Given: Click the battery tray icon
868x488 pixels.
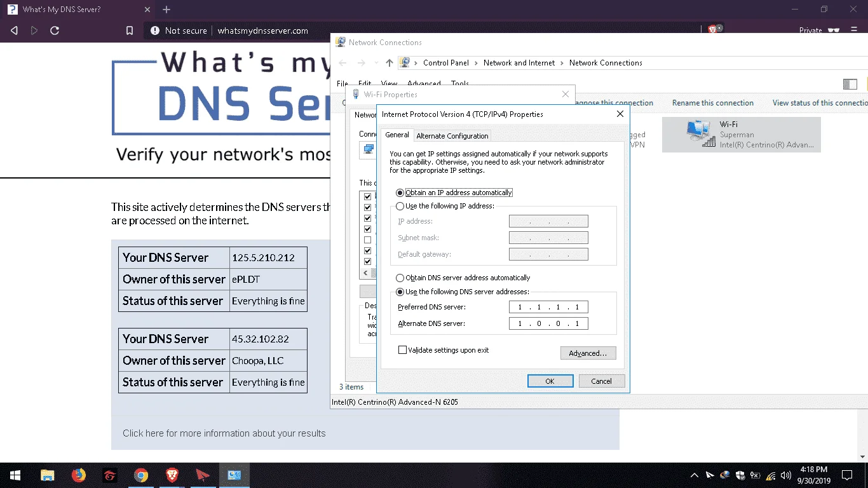Looking at the screenshot, I should (756, 475).
